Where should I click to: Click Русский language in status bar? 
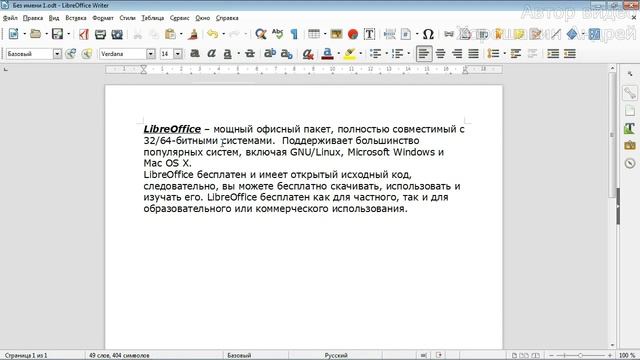[336, 356]
